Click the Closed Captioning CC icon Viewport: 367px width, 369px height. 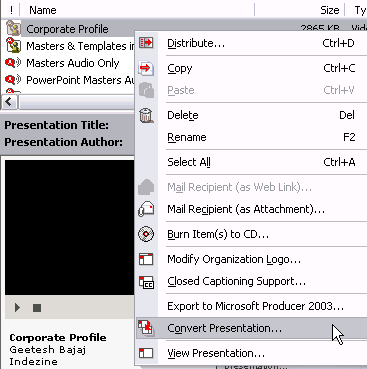(146, 282)
